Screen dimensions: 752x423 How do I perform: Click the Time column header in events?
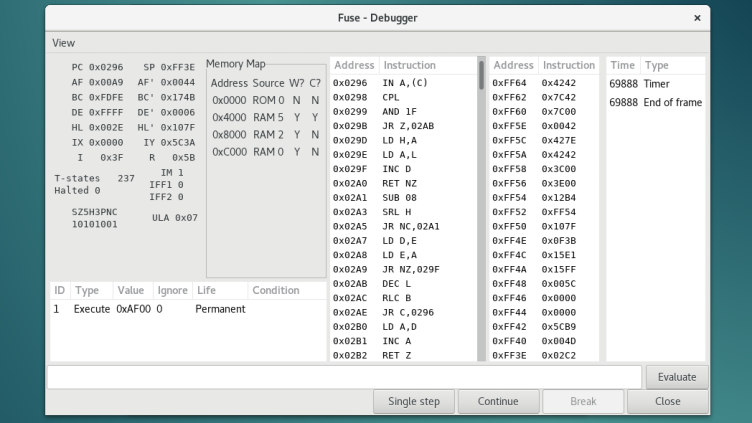pos(623,65)
